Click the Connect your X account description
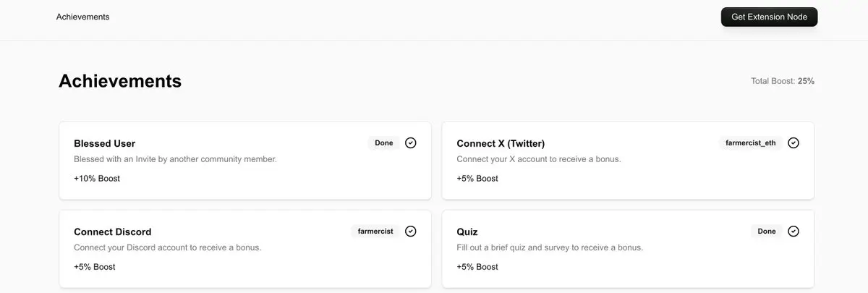Screen dimensions: 868x293 (539, 159)
